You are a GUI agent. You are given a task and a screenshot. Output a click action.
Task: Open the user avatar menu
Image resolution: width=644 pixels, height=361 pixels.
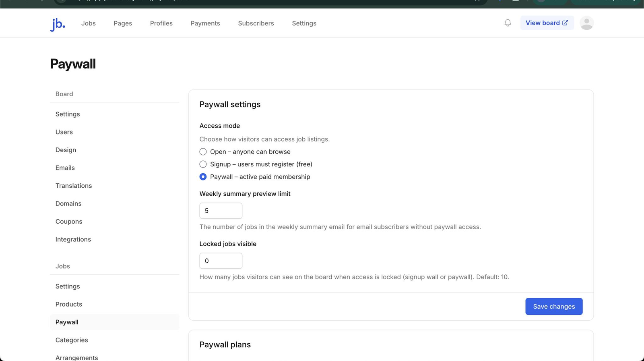tap(586, 23)
